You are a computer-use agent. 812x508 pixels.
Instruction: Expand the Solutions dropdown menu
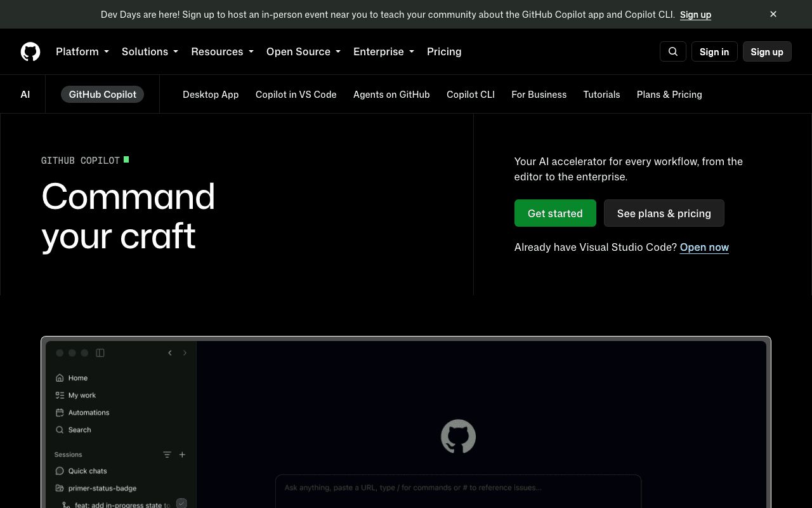(150, 51)
